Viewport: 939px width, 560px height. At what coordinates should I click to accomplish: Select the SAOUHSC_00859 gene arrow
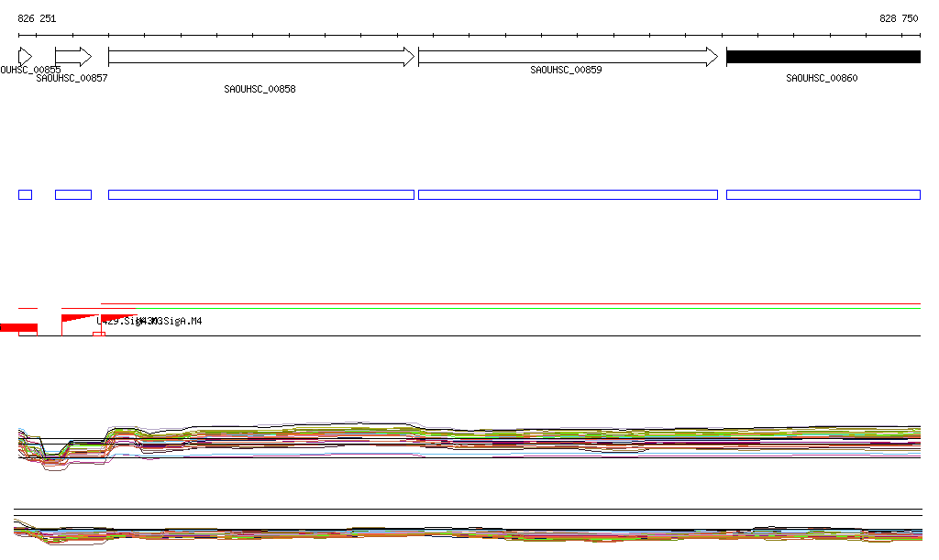[568, 57]
